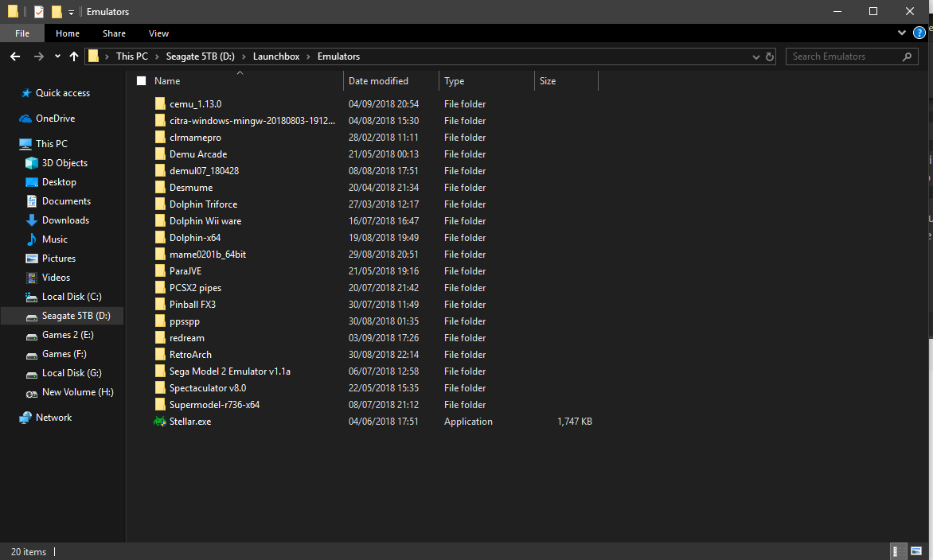Open the File menu
The image size is (933, 560).
point(22,33)
